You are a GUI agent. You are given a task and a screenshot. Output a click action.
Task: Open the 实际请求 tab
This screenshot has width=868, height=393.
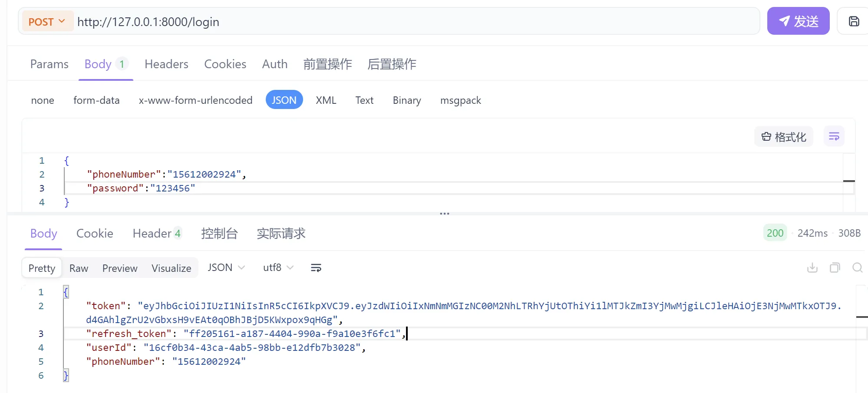coord(281,234)
